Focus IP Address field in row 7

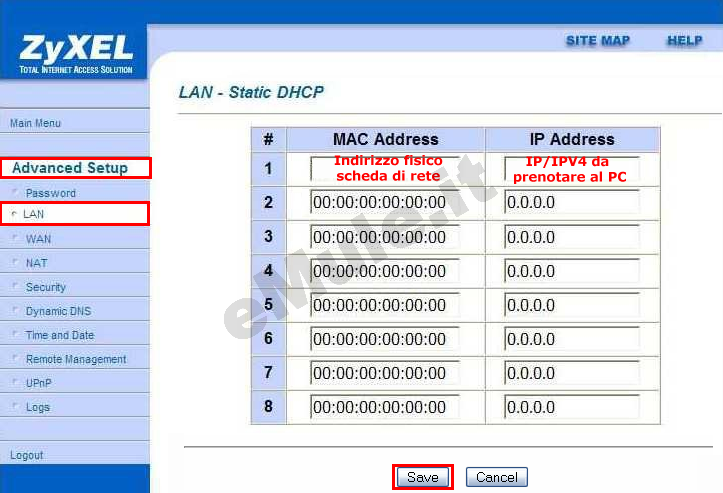coord(572,373)
